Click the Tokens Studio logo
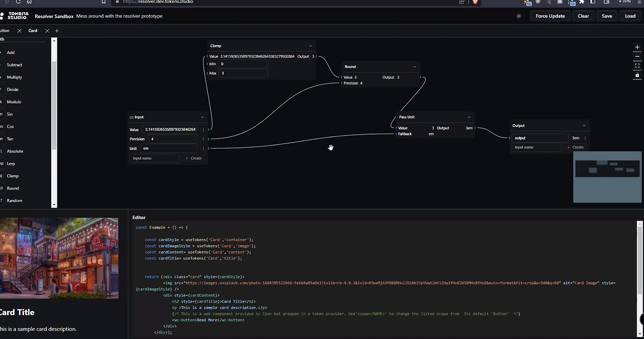 point(15,16)
